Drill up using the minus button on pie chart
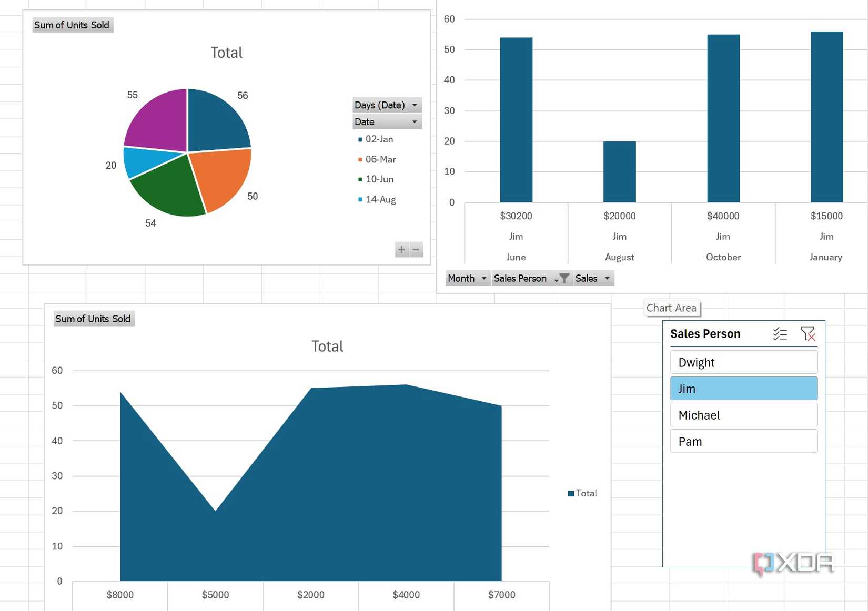 click(416, 250)
